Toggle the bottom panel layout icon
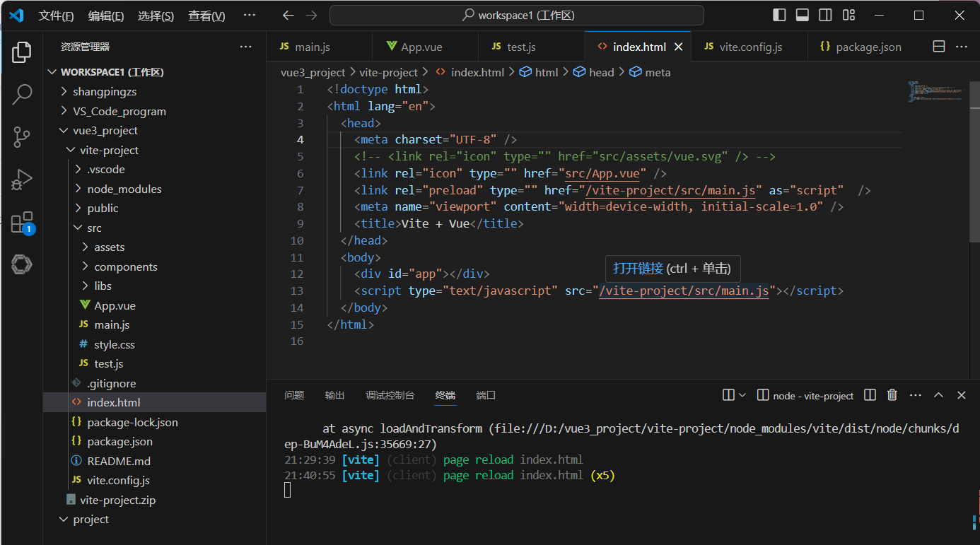980x545 pixels. tap(803, 15)
